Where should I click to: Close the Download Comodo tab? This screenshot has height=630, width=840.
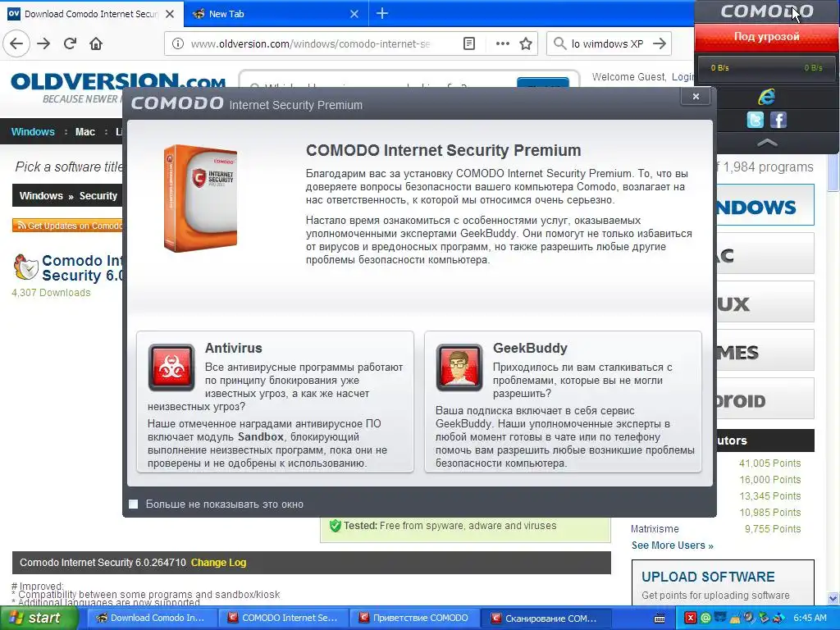tap(170, 14)
